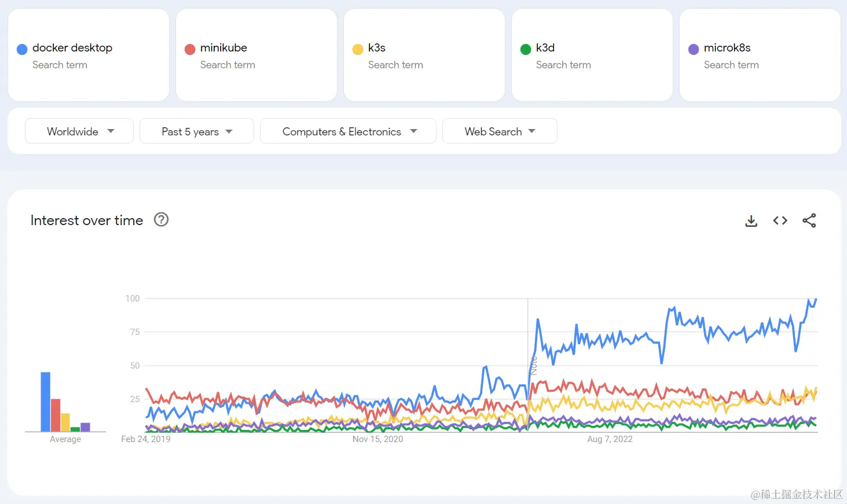The image size is (847, 504).
Task: Download the Interest over time data
Action: [x=751, y=220]
